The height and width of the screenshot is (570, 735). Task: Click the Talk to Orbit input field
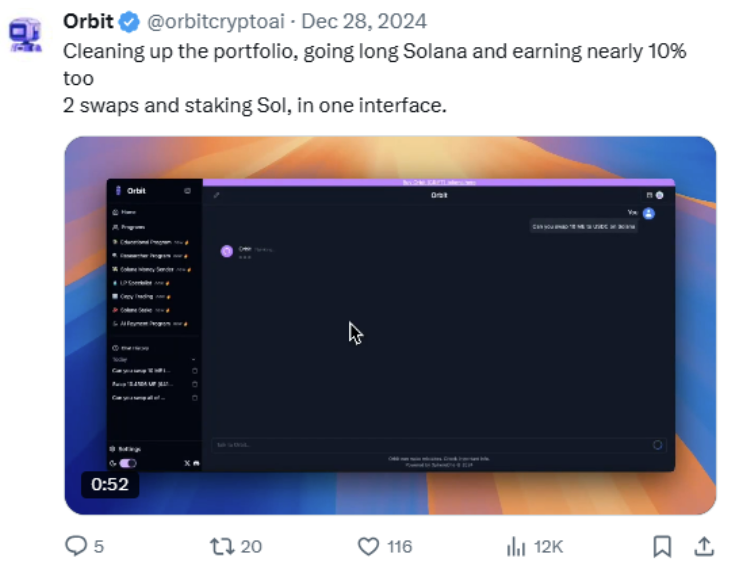tap(431, 445)
